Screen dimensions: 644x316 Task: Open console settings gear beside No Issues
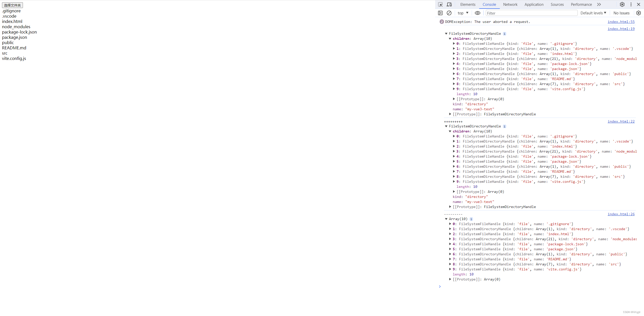click(x=638, y=13)
